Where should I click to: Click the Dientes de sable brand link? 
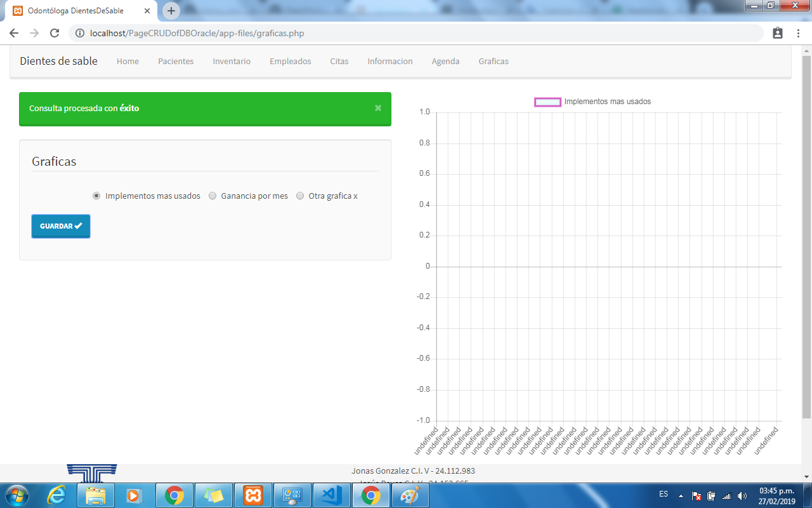59,61
